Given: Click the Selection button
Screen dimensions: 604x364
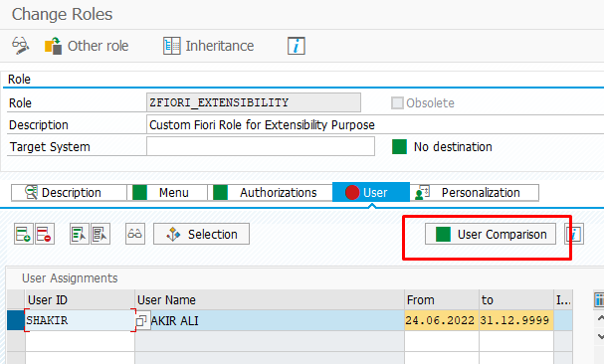Looking at the screenshot, I should pos(201,234).
